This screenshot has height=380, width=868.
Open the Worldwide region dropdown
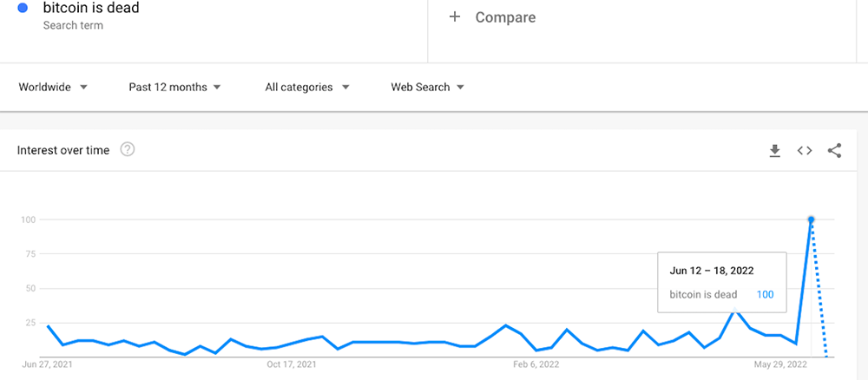click(53, 87)
